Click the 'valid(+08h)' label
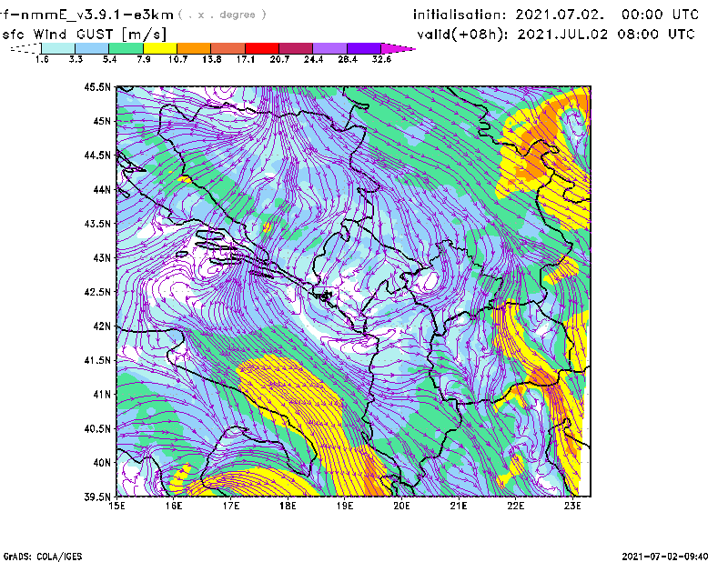Viewport: 728px width, 562px height. click(463, 35)
